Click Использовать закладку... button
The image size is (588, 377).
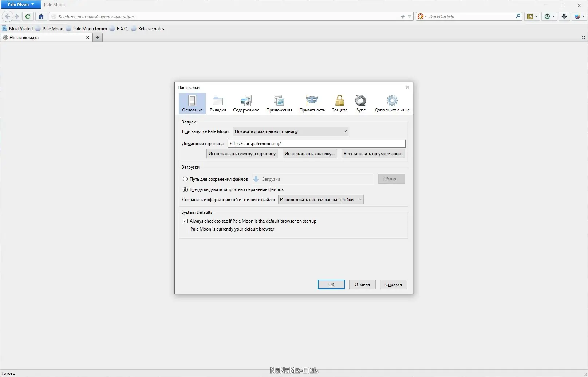tap(309, 154)
